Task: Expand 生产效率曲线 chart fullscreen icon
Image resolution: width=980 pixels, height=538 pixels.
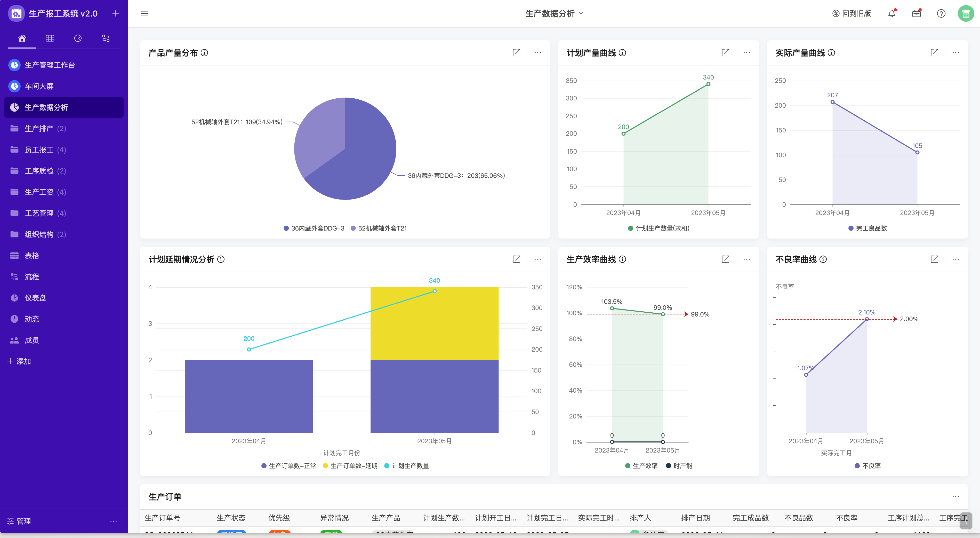Action: click(x=726, y=259)
